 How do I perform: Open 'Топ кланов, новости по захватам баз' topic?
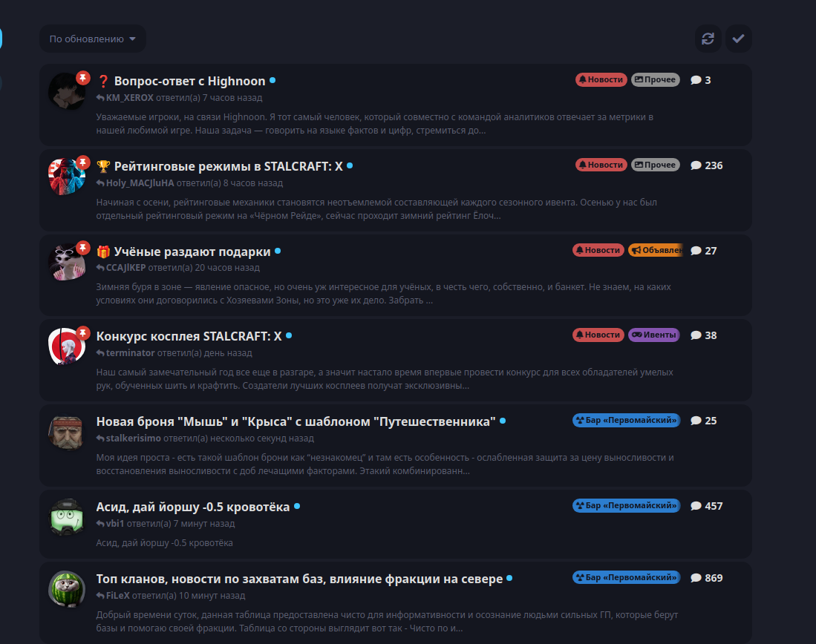pos(299,579)
